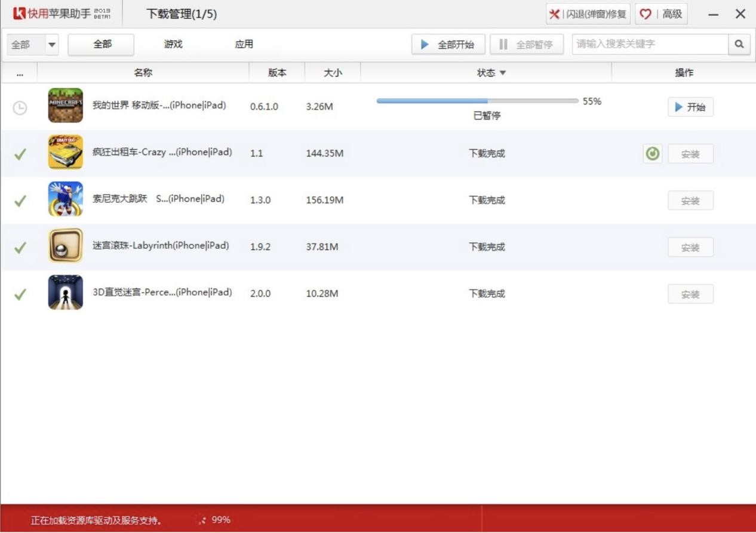Click 安装 for 迷宫滚珠-Labyrinth
This screenshot has height=533, width=756.
690,247
